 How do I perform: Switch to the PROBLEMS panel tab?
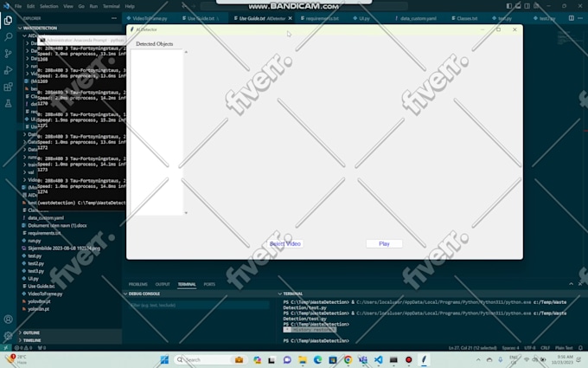tap(138, 284)
